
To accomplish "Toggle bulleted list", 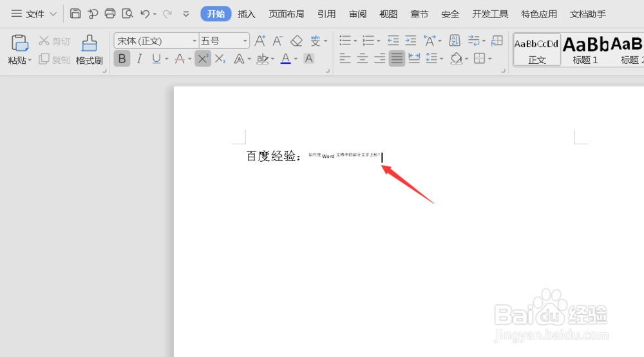I will click(345, 40).
